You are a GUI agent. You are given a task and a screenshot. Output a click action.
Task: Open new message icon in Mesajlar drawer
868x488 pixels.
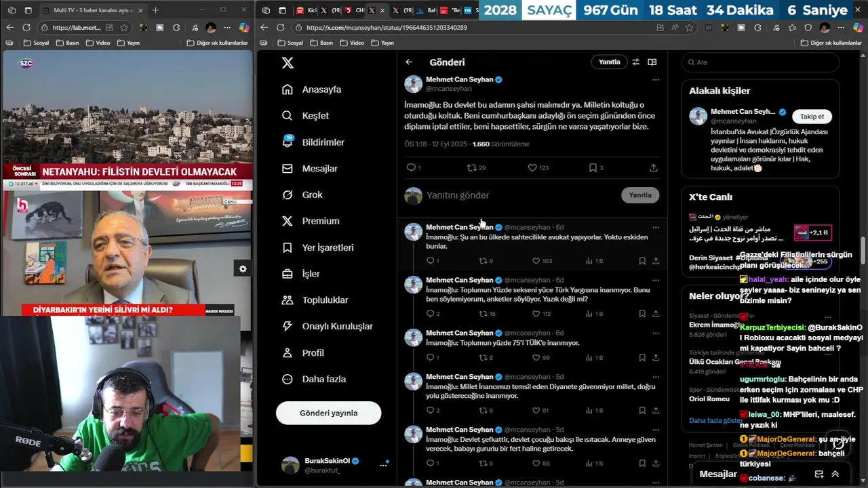pos(819,474)
